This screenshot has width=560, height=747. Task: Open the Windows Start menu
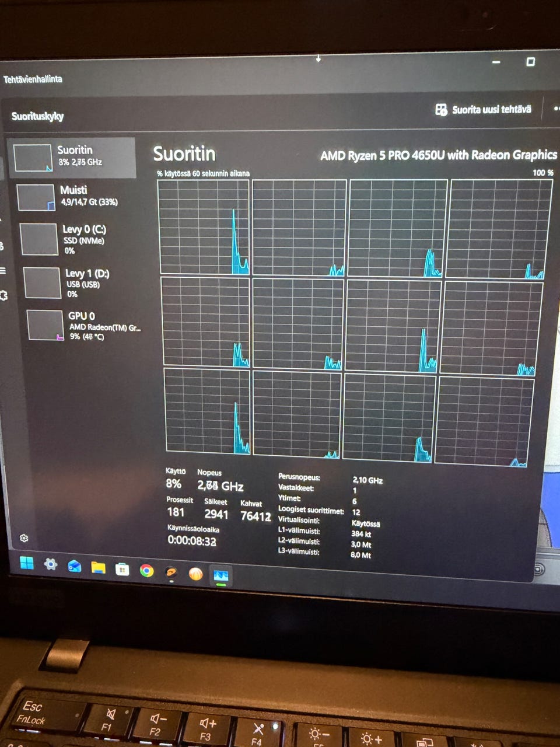(27, 563)
